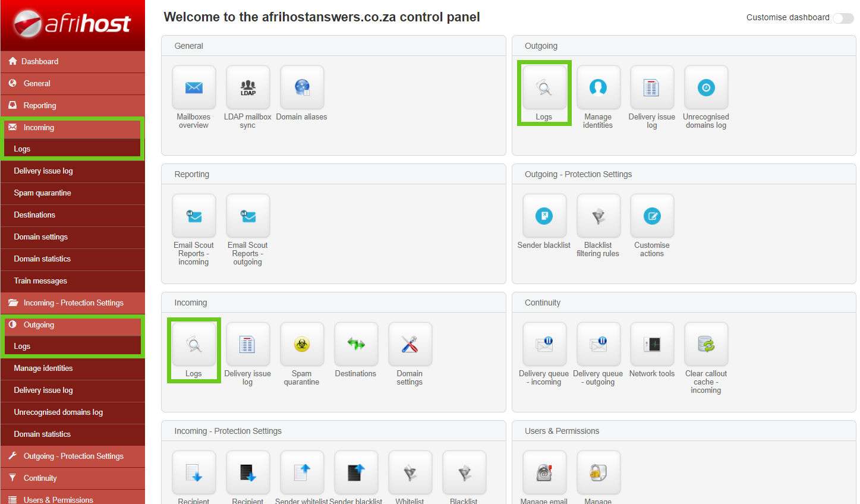This screenshot has width=860, height=504.
Task: Expand Continuity section in sidebar
Action: click(40, 478)
